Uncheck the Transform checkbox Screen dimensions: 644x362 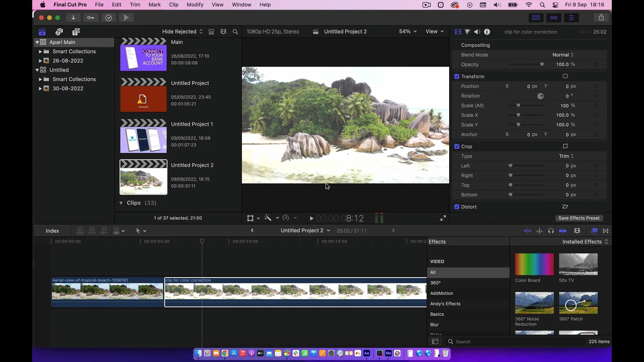(457, 76)
